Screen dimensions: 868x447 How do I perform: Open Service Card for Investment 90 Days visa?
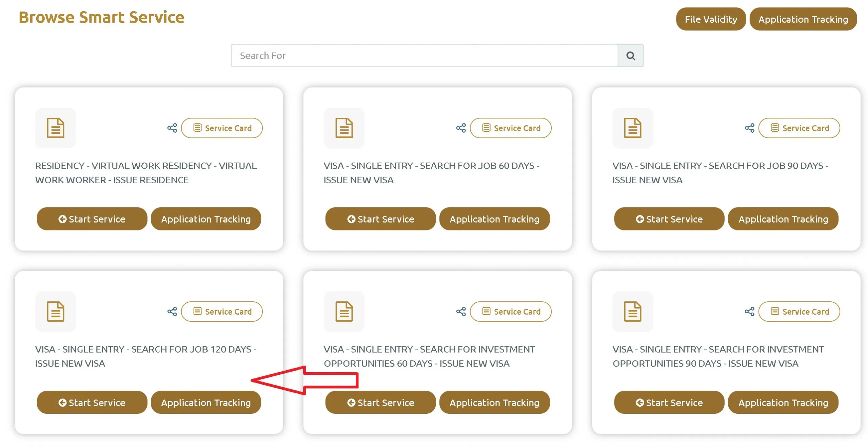(798, 311)
